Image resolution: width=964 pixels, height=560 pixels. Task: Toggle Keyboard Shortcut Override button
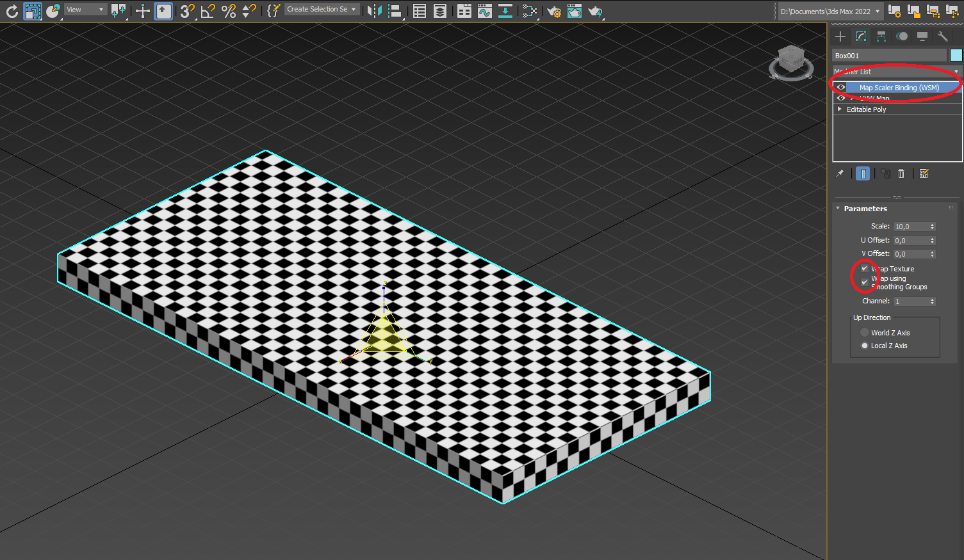[x=163, y=11]
